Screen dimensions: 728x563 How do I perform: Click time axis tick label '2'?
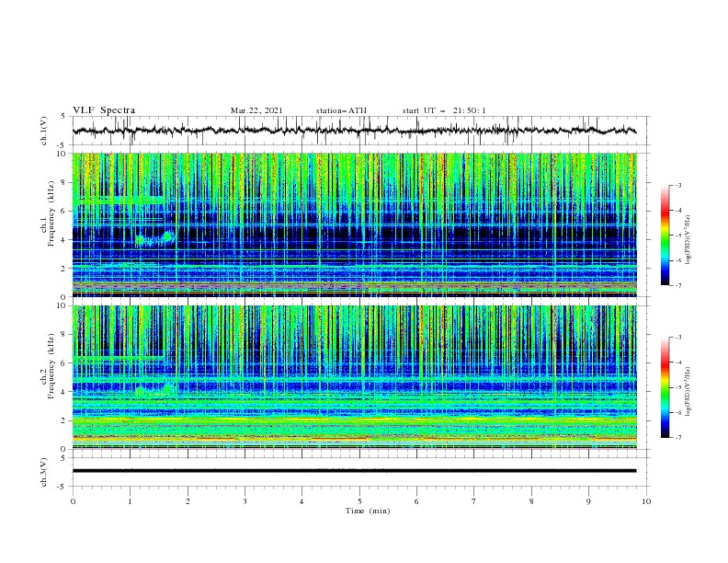pyautogui.click(x=188, y=501)
